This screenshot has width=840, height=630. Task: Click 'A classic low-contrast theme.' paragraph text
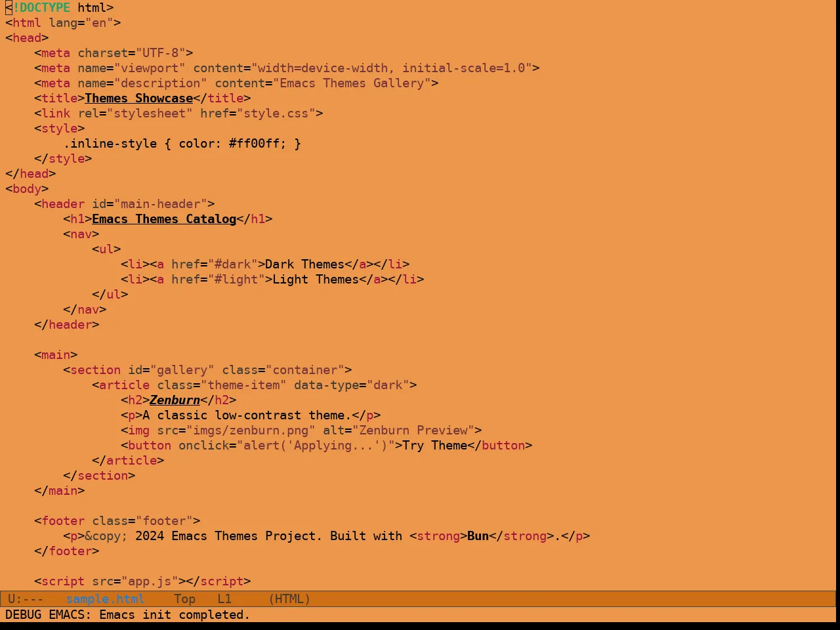(247, 415)
